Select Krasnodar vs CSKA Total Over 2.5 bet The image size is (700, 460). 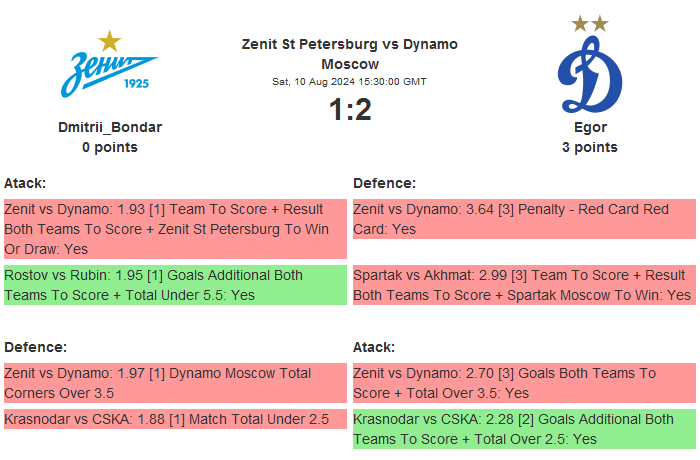pos(523,429)
